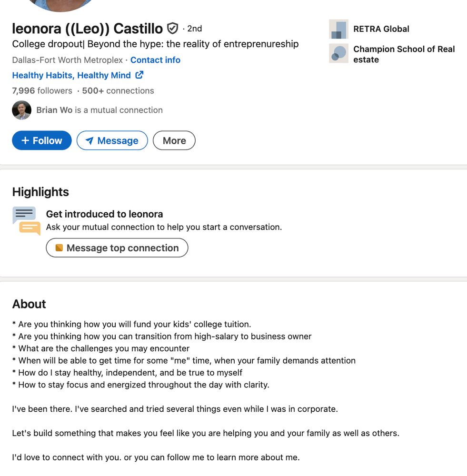Click the plus icon on the Follow button
The image size is (467, 476).
(x=25, y=140)
